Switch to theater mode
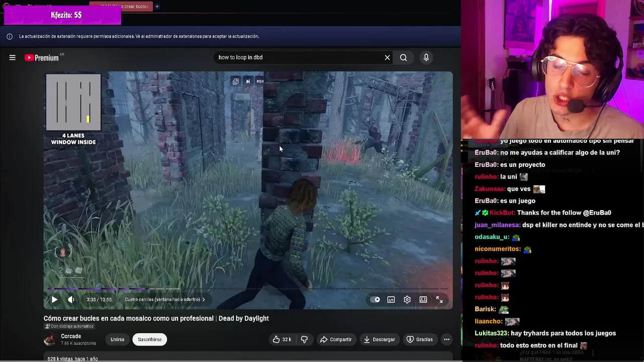 [423, 300]
